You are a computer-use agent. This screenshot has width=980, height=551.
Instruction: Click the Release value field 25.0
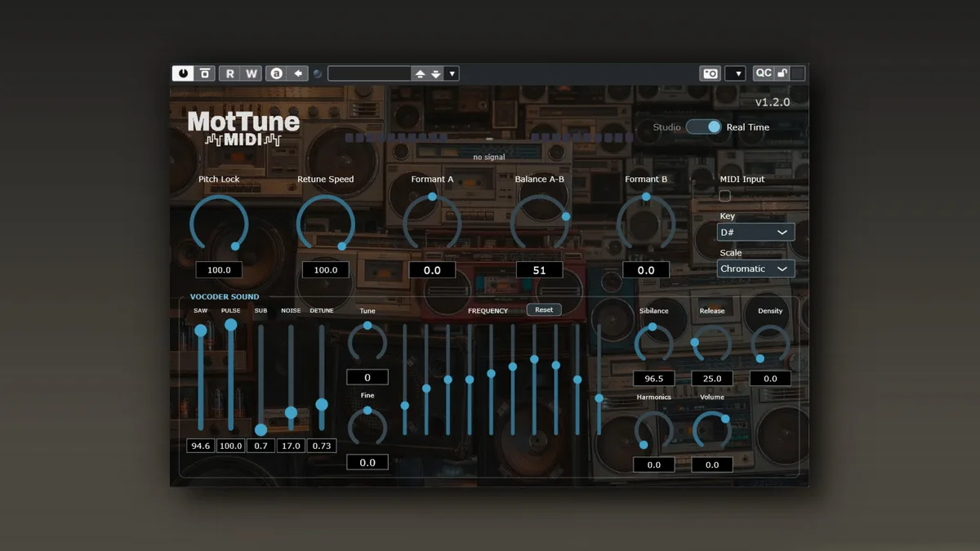click(712, 378)
